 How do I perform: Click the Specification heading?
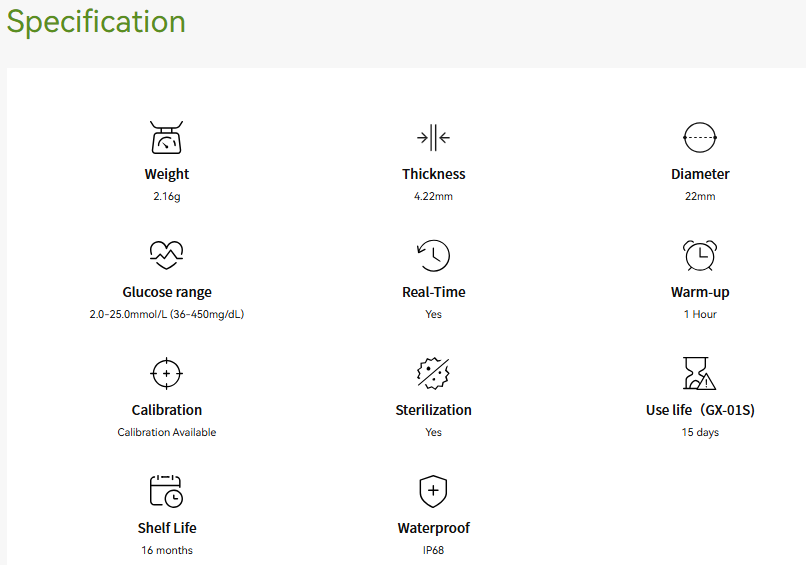coord(96,22)
